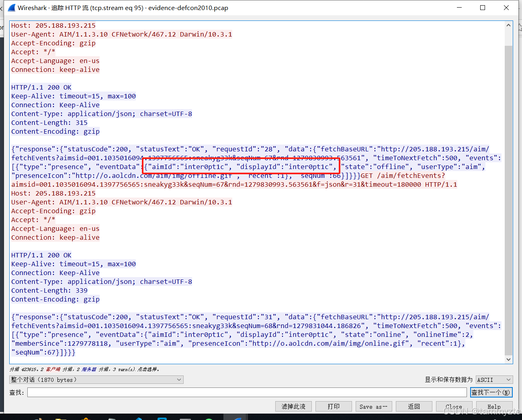The width and height of the screenshot is (522, 420).
Task: Click the status line reading 分组 423615
Action: click(84, 369)
